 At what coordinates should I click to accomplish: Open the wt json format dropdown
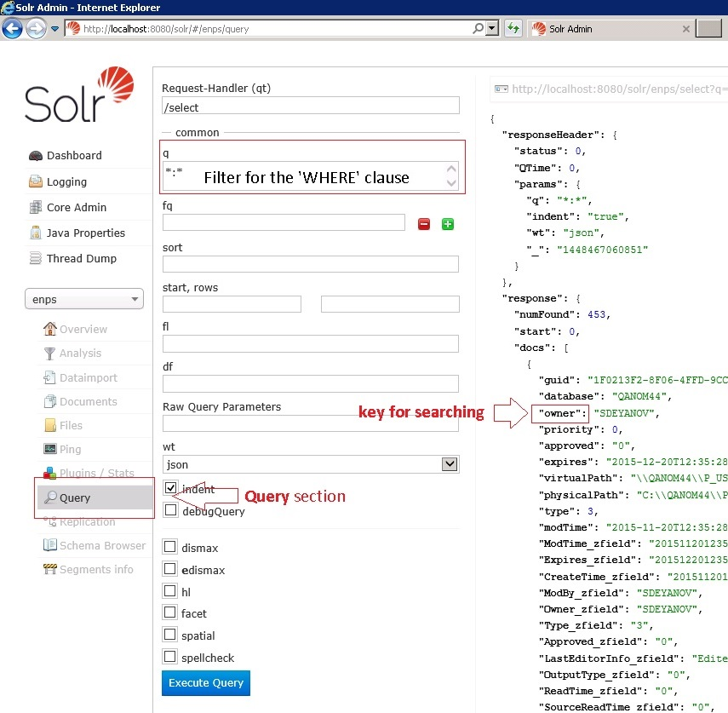(311, 464)
